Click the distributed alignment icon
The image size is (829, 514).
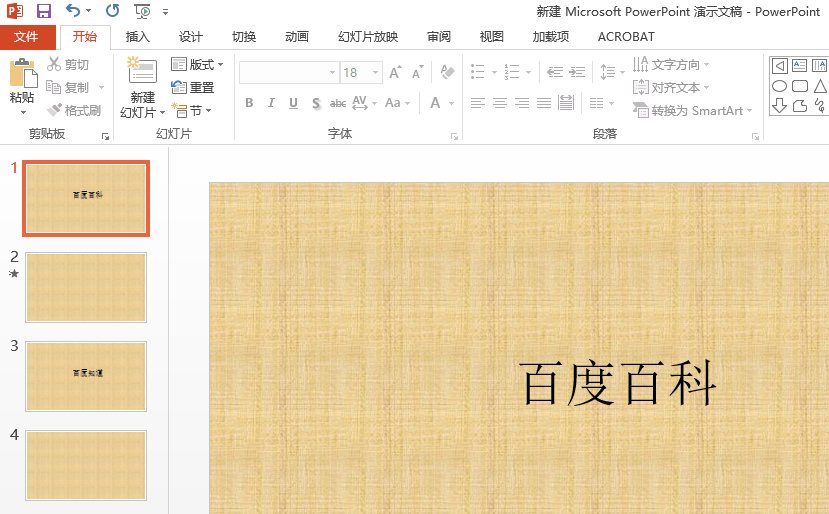click(566, 103)
